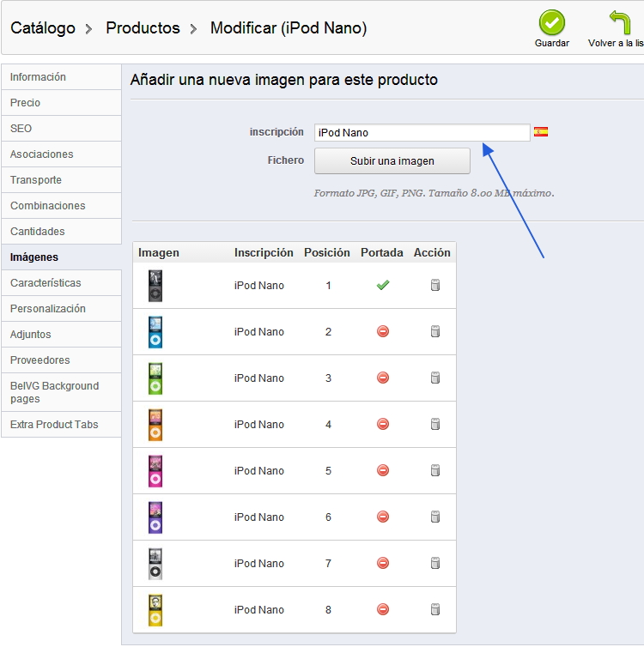Make image 4 the cover image
644x659 pixels.
point(383,425)
